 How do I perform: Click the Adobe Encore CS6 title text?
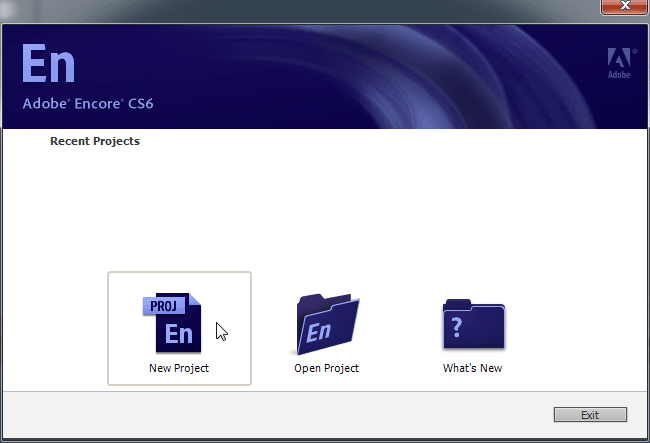coord(88,104)
